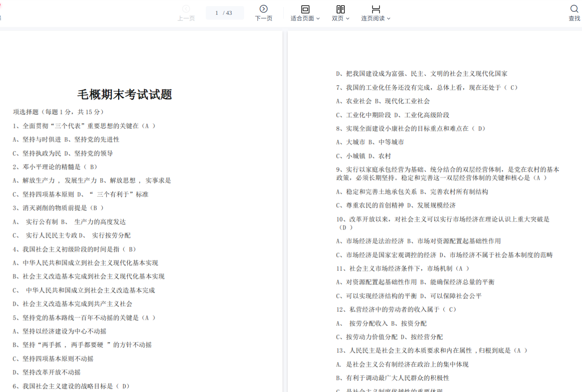Select the continuous reading (连页阅读) icon
Screen dimensions: 582x392
point(376,9)
